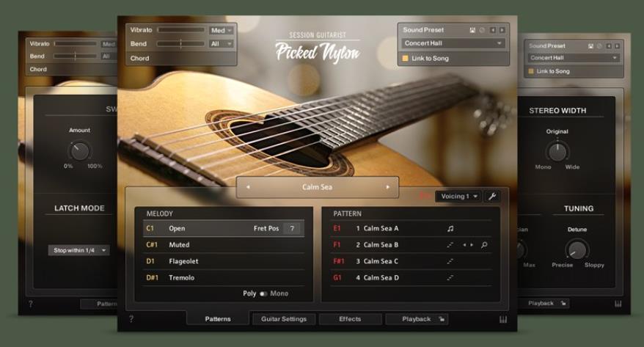The width and height of the screenshot is (644, 347).
Task: Step to next pattern on Calm Sea B row
Action: point(472,245)
